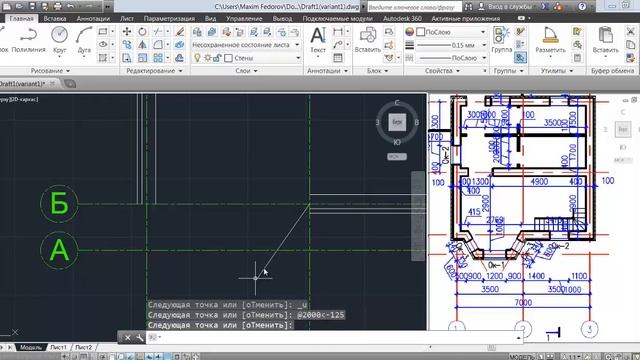Viewport: 640px width, 360px height.
Task: Activate the Copy objects tool
Action: (127, 44)
